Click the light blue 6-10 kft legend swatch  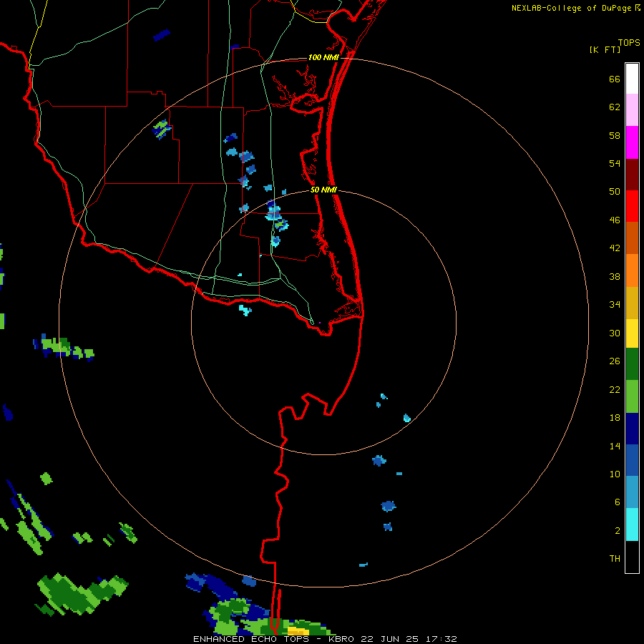click(632, 492)
